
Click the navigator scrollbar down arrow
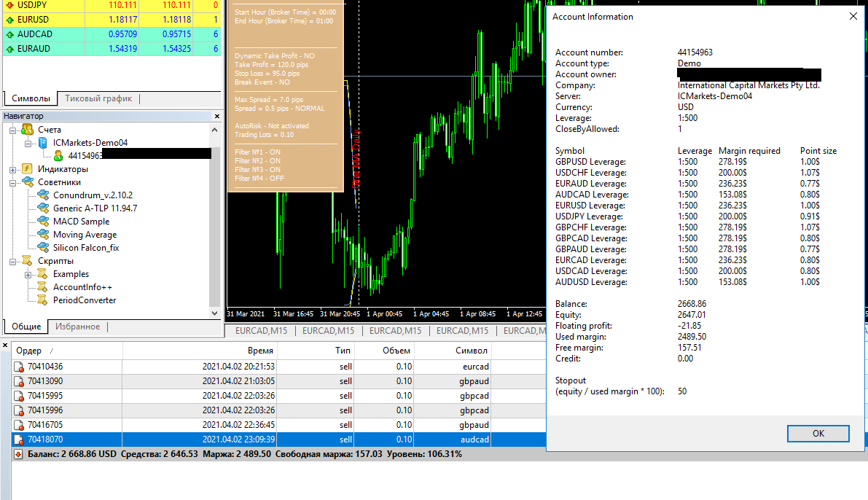point(215,313)
